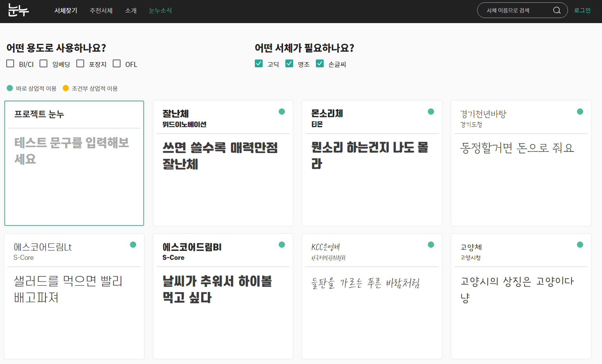Click the green 바로 상업적 이용 legend dot
602x364 pixels.
tap(10, 88)
